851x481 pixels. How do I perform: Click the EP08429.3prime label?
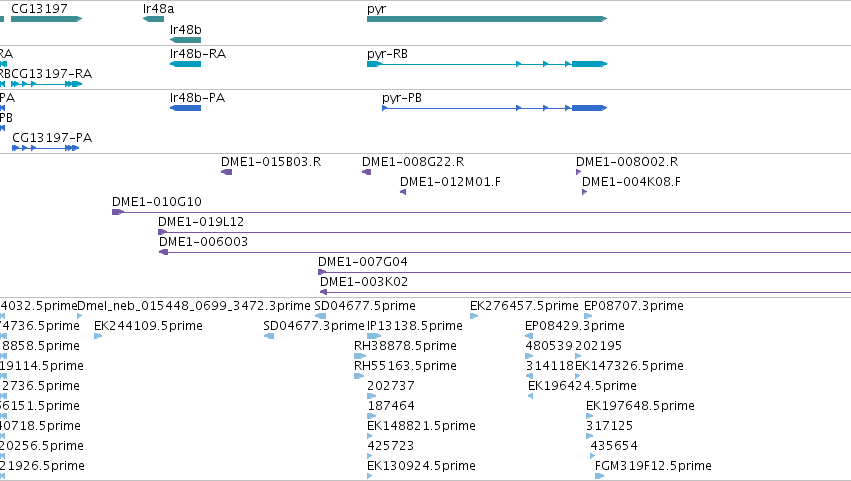pos(575,326)
